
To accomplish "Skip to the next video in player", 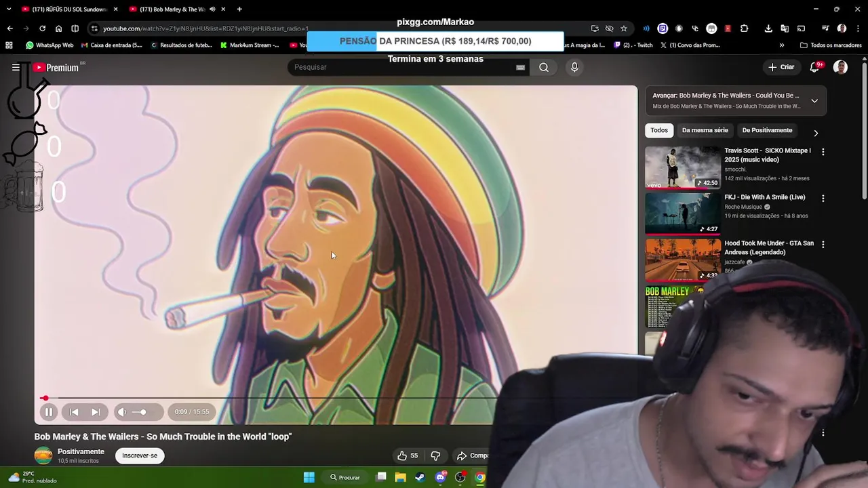I will point(96,411).
